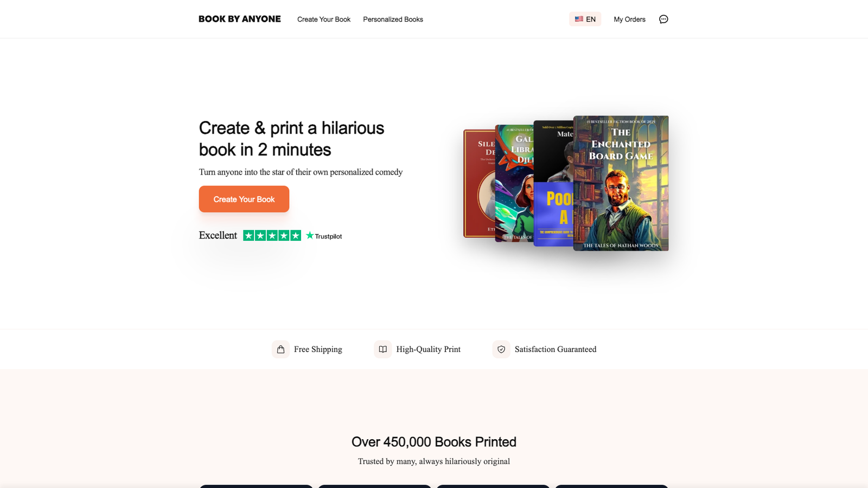Screen dimensions: 868x488
Task: Select the blue and black book cover
Action: (553, 183)
